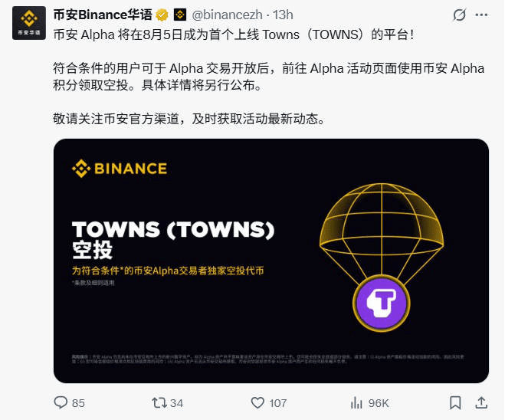Click the 96K views count
The image size is (505, 420).
[x=379, y=403]
